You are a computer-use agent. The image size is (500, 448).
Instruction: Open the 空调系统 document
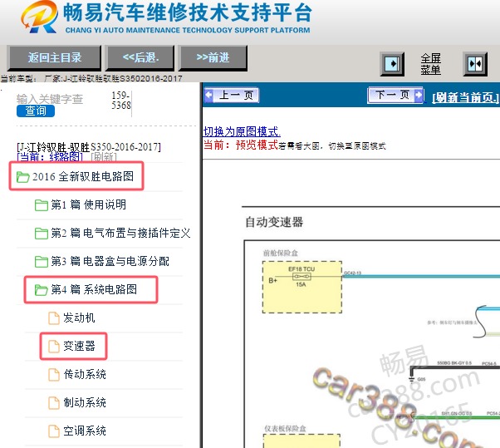pyautogui.click(x=85, y=431)
